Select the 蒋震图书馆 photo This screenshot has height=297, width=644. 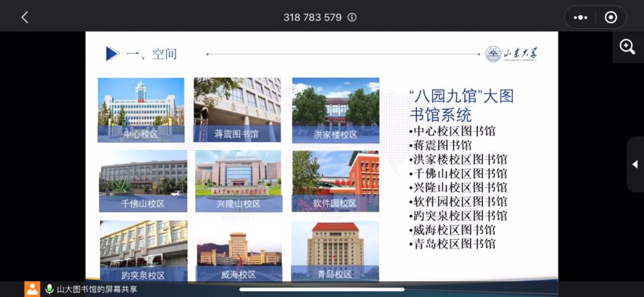point(237,110)
